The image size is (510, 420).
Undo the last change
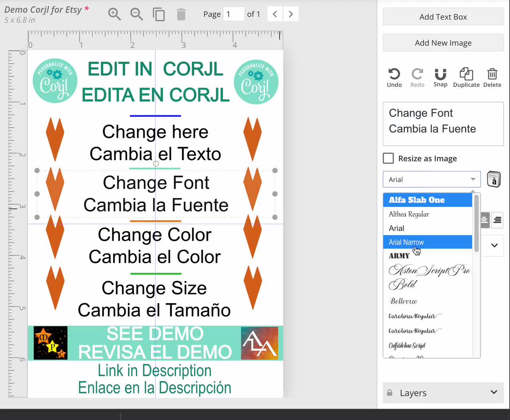click(394, 77)
